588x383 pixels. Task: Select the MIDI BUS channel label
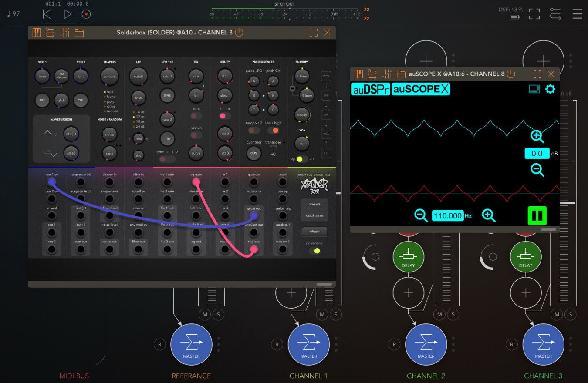pos(74,376)
